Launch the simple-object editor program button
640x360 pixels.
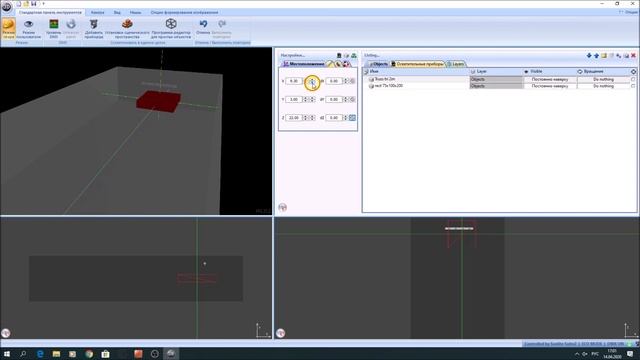171,29
